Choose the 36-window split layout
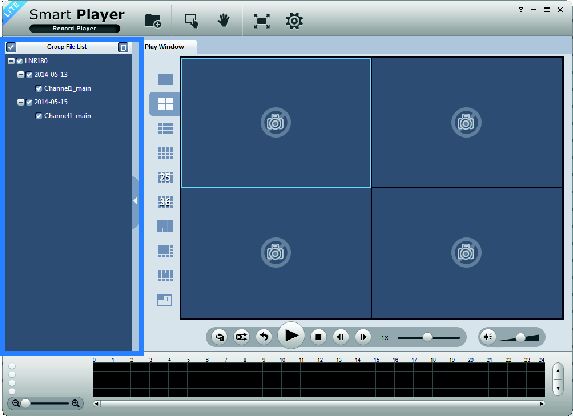 tap(165, 201)
